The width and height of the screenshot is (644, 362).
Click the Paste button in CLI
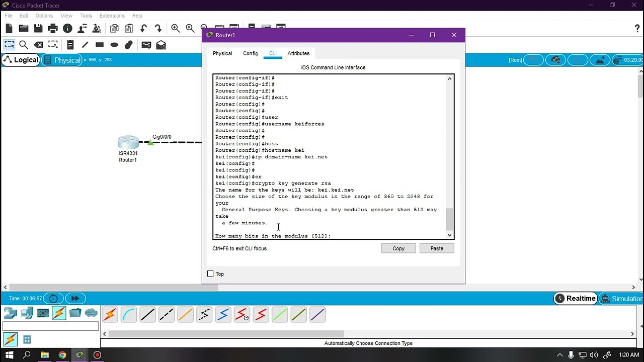coord(437,248)
